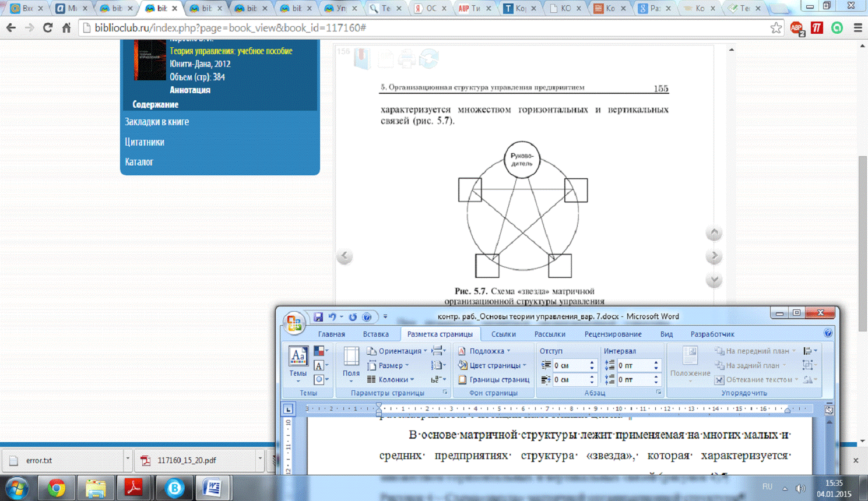This screenshot has height=501, width=868.
Task: Expand Цвет страницы dropdown
Action: pyautogui.click(x=494, y=365)
